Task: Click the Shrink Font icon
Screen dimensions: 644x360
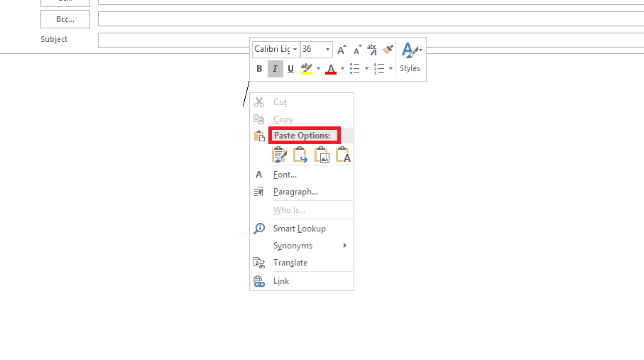Action: (357, 50)
